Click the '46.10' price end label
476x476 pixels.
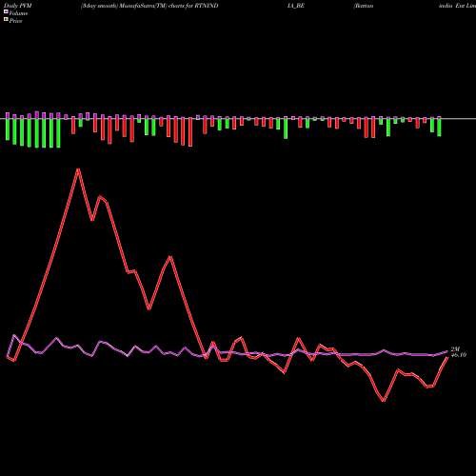(458, 355)
